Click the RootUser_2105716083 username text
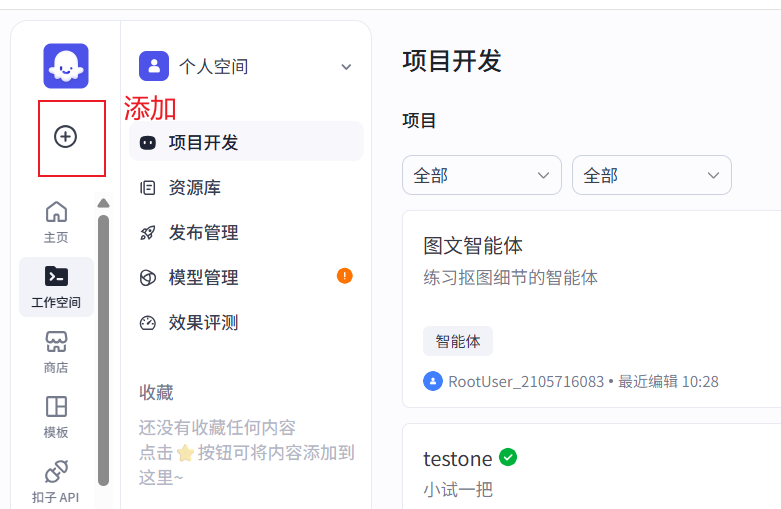Screen dimensions: 781x509 click(526, 382)
